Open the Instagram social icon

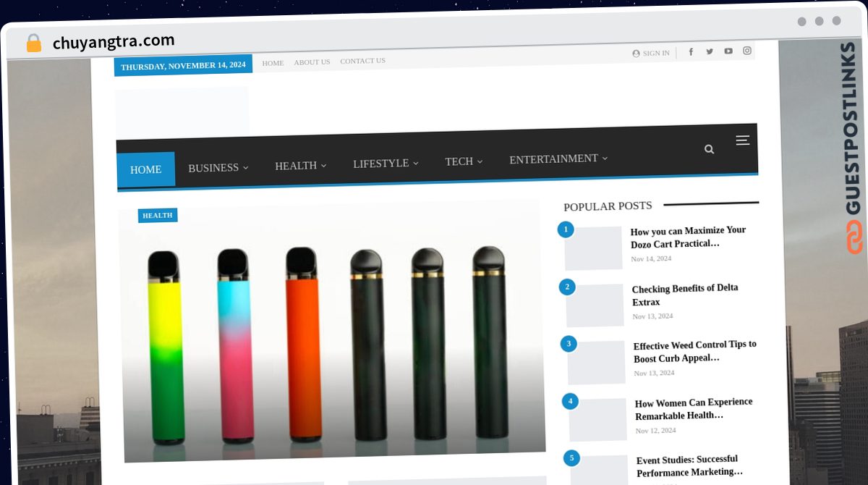click(747, 51)
